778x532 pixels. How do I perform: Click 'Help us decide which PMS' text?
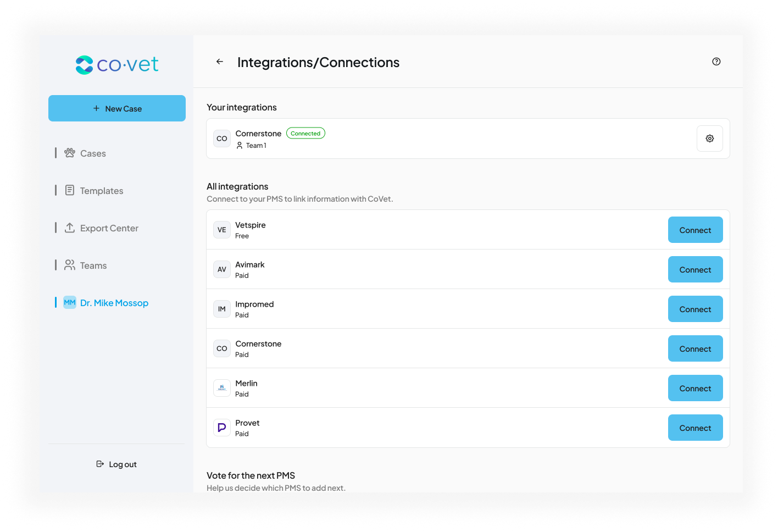coord(276,488)
